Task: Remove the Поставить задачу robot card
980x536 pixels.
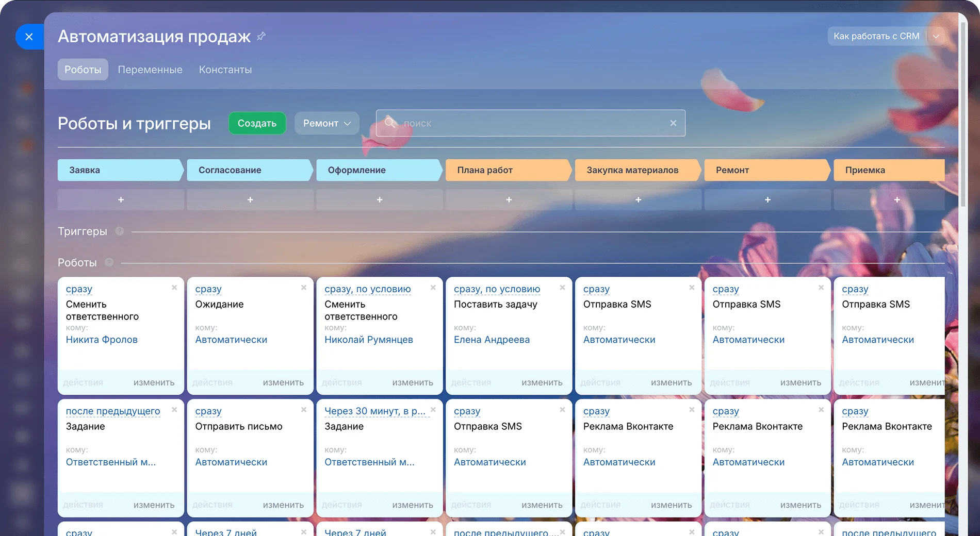Action: tap(562, 288)
